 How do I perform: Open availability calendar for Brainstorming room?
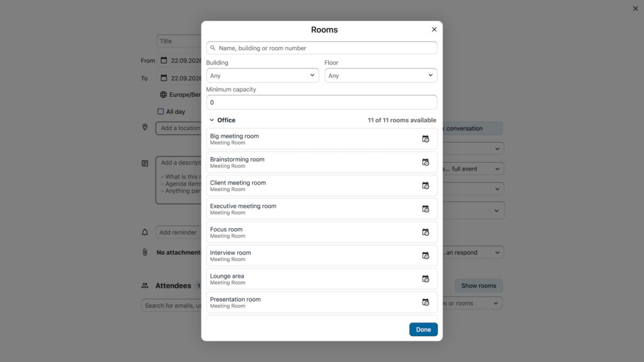(426, 163)
